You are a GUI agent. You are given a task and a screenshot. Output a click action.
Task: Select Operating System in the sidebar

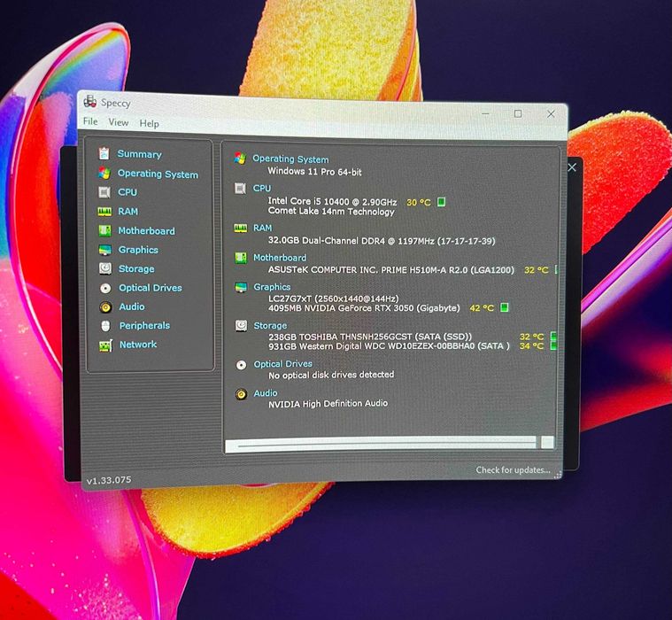tap(158, 174)
